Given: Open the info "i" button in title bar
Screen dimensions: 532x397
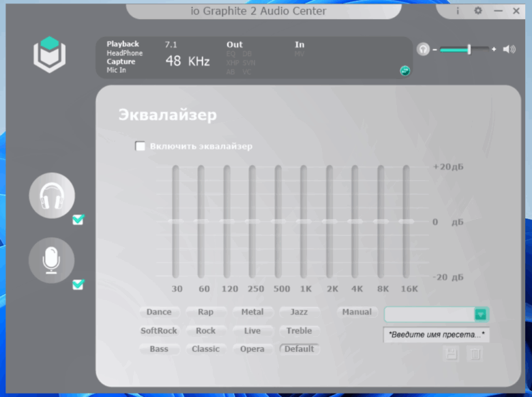Looking at the screenshot, I should [458, 11].
